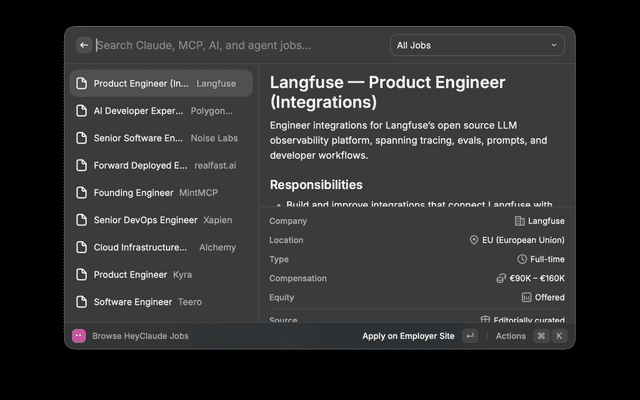Viewport: 640px width, 400px height.
Task: Open the All Jobs filter dropdown
Action: pyautogui.click(x=477, y=45)
